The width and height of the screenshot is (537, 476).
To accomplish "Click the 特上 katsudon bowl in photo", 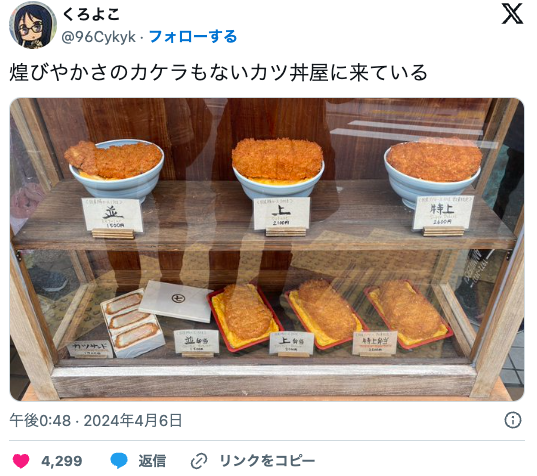I will [x=433, y=170].
